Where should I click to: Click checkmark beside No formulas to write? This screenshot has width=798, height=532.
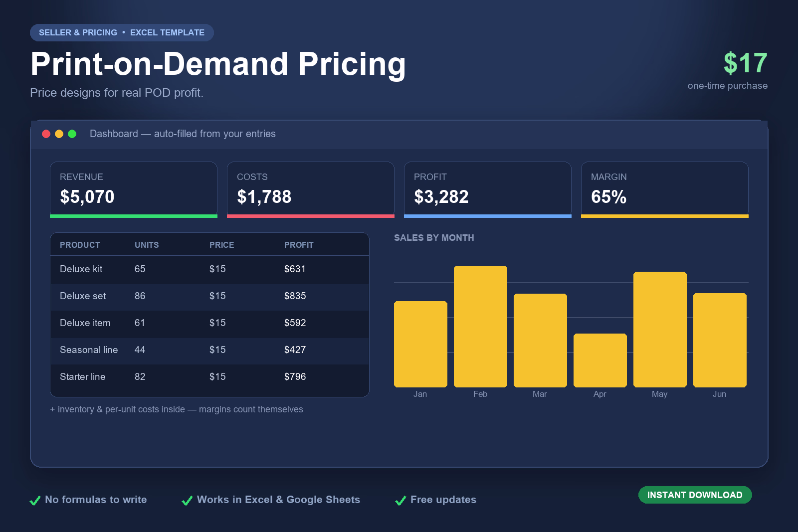35,501
